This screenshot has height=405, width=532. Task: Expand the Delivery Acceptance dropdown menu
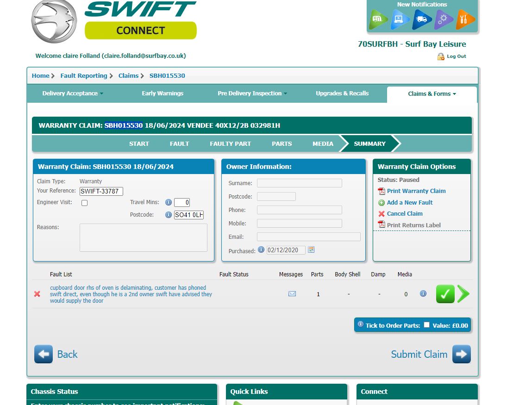click(73, 93)
